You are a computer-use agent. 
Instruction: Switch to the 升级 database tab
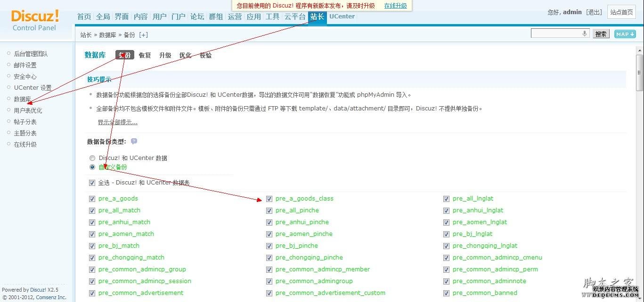coord(165,55)
